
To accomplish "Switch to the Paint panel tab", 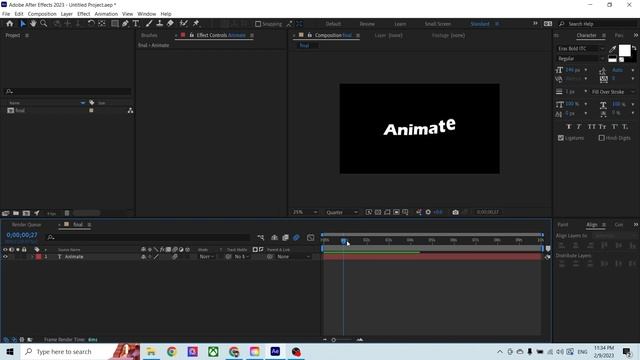I will click(563, 224).
